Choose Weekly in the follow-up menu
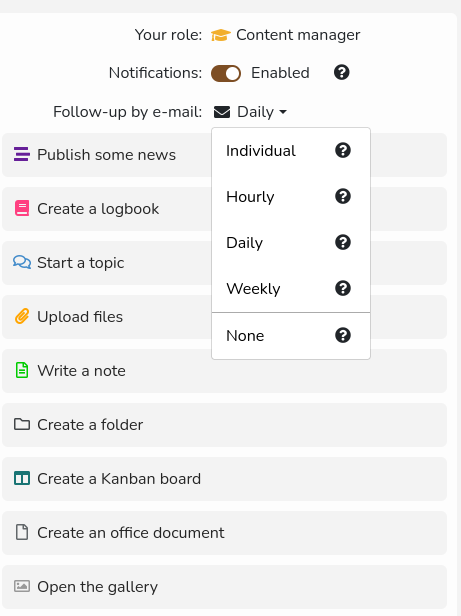 291,288
